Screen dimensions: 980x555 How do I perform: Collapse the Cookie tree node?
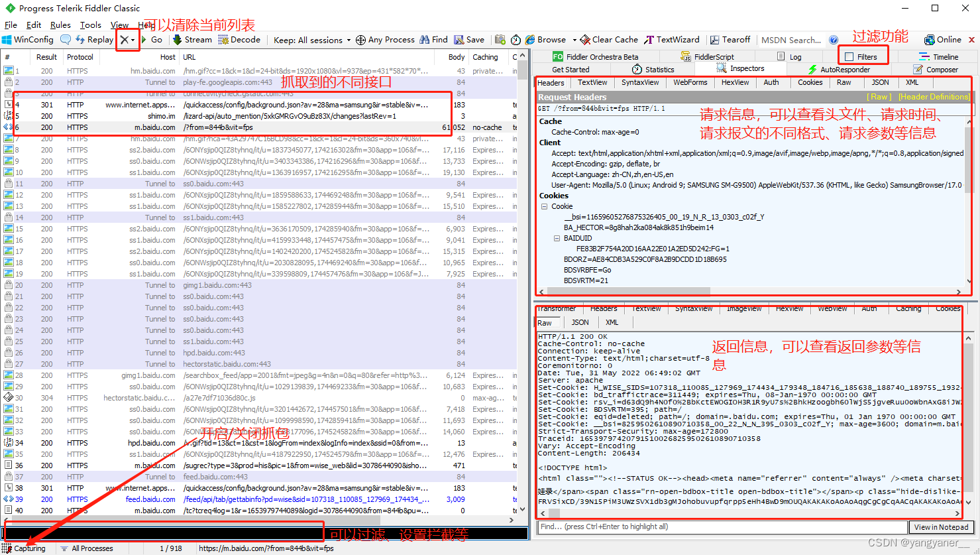(x=544, y=206)
